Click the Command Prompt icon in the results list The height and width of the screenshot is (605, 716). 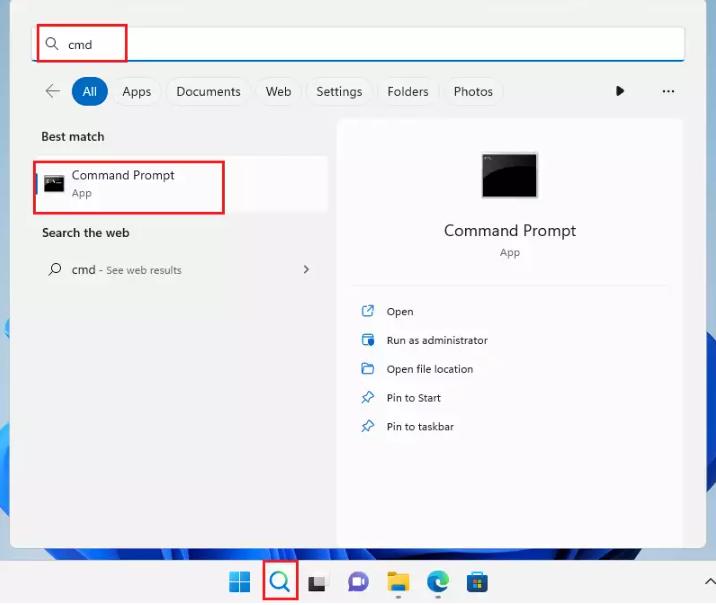tap(54, 184)
